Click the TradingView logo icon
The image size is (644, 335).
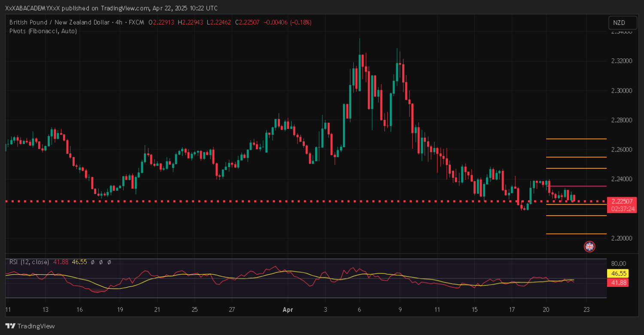pyautogui.click(x=10, y=326)
